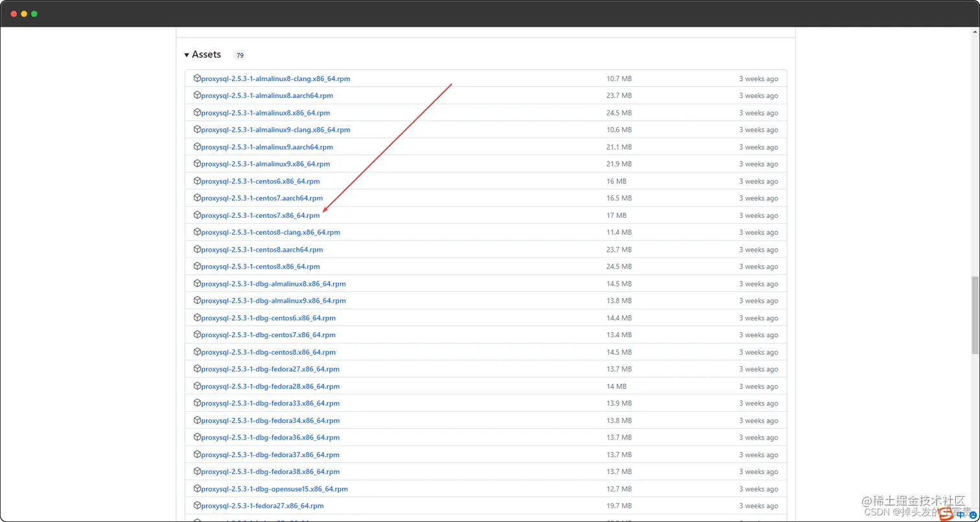The width and height of the screenshot is (980, 522).
Task: Download proxysql-2.5.3-1-dbg-centos6.x86_64.rpm
Action: 268,318
